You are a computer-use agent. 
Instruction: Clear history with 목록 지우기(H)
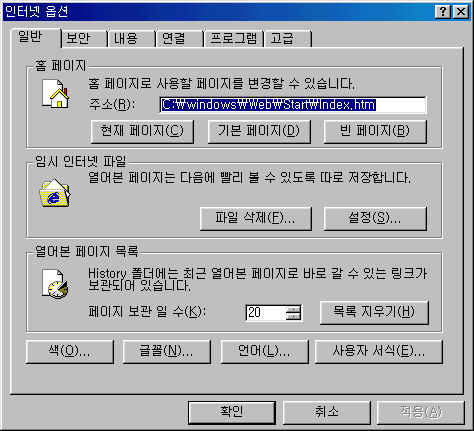(374, 312)
